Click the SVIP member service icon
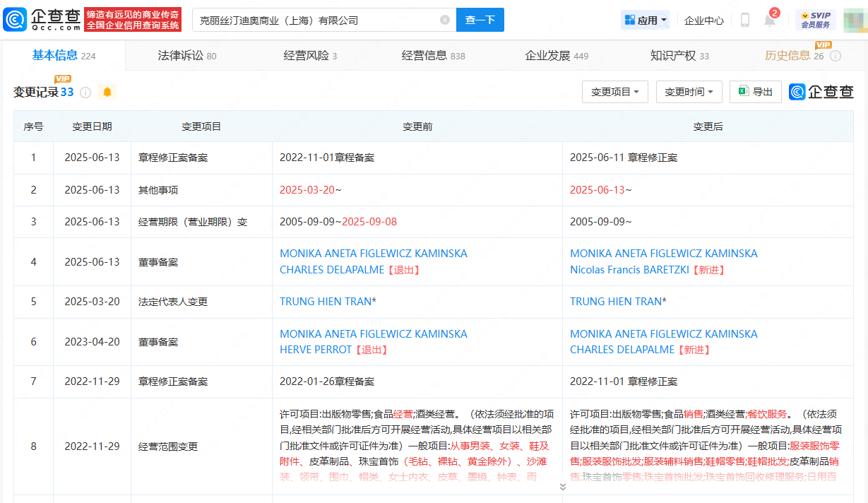The image size is (868, 503). point(815,20)
